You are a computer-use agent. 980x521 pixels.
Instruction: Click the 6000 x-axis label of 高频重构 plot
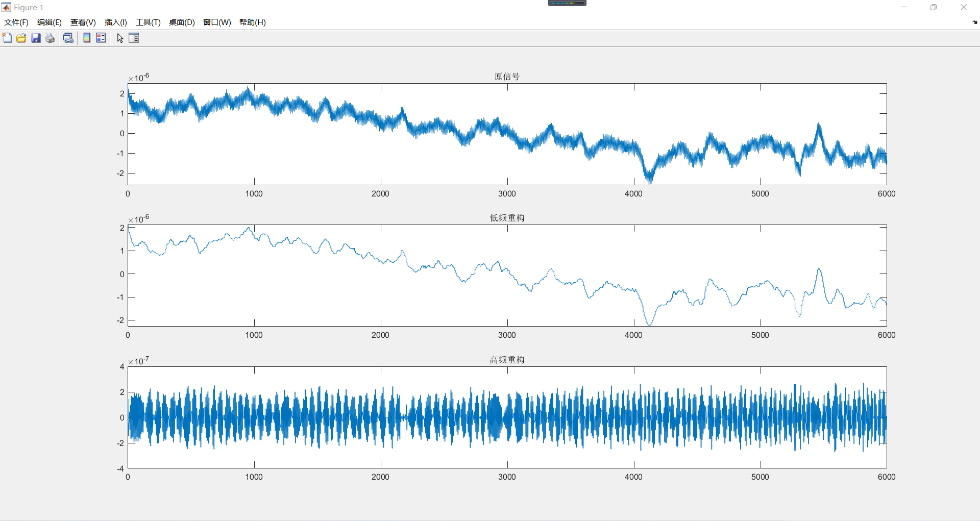point(887,477)
